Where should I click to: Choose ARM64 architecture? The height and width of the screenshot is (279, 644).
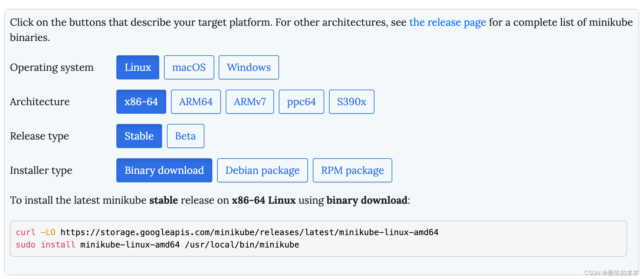(x=196, y=102)
